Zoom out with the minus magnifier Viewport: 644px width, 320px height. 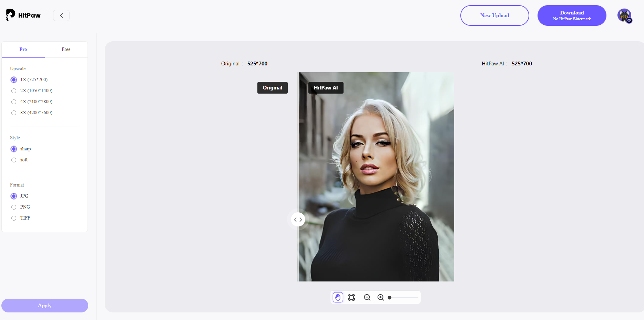pyautogui.click(x=367, y=297)
